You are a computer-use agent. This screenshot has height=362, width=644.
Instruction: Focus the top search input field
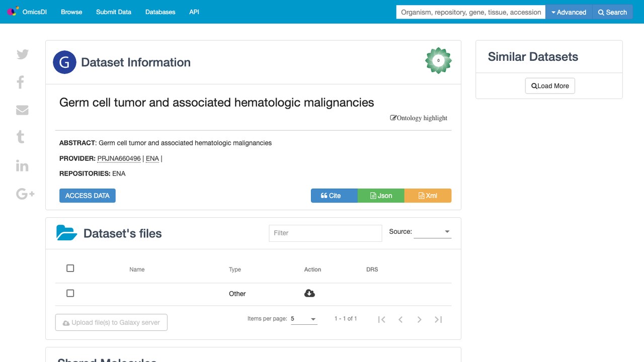(471, 12)
